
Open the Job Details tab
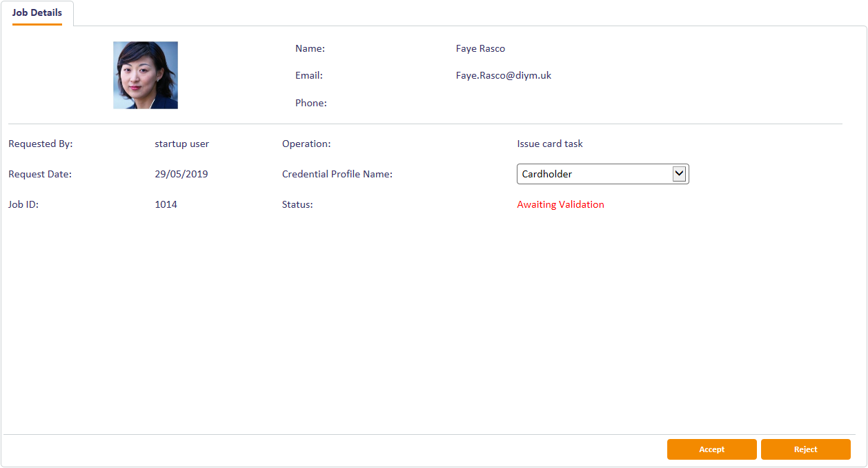point(37,13)
